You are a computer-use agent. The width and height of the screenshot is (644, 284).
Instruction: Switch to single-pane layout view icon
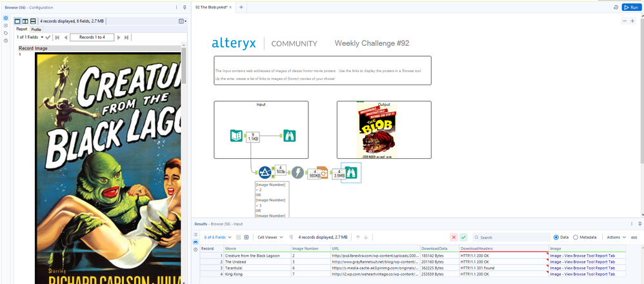pos(17,21)
